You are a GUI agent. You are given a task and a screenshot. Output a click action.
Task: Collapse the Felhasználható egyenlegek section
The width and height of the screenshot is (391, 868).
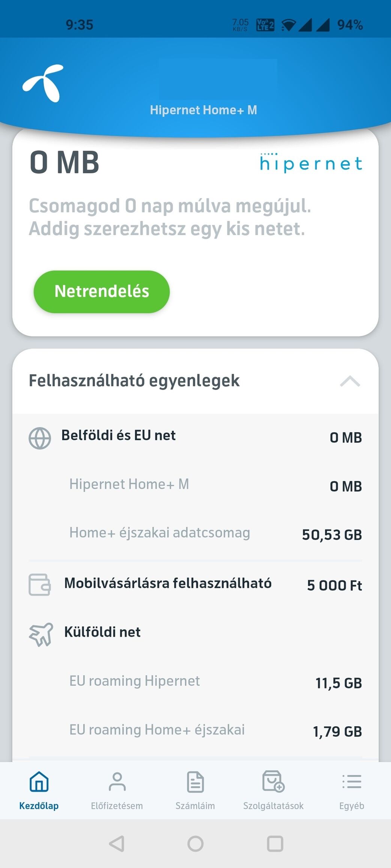tap(350, 381)
